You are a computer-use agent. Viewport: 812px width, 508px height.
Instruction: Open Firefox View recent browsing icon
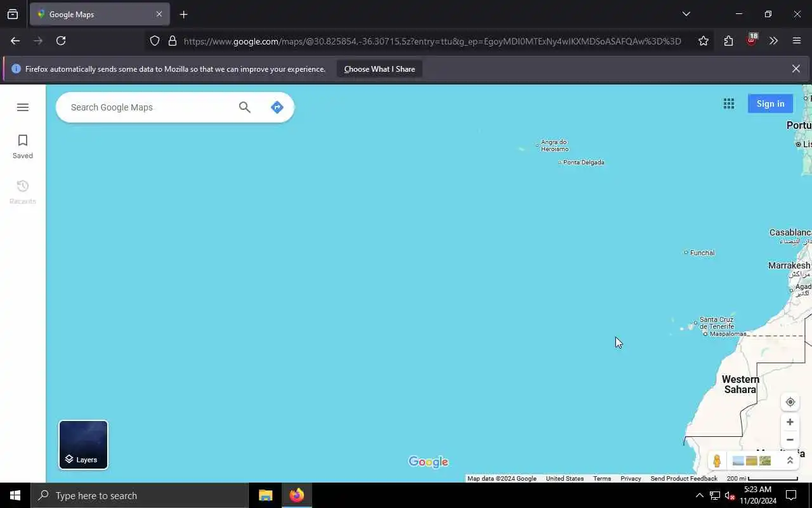pos(13,14)
